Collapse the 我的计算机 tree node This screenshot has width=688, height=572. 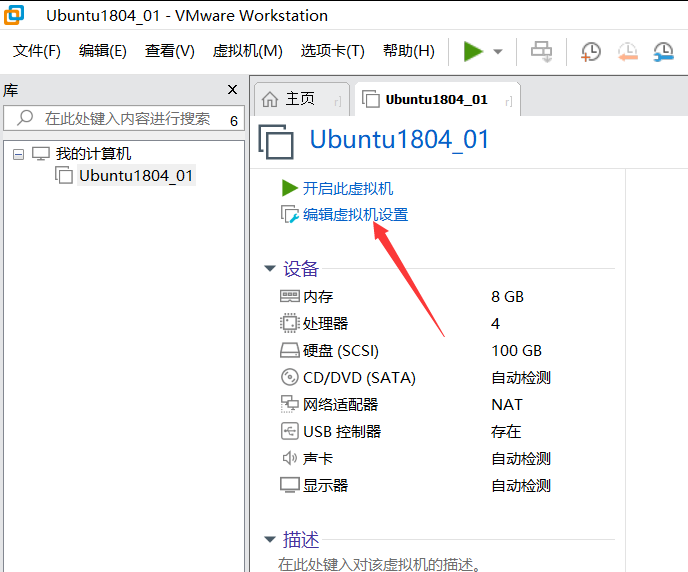[18, 154]
